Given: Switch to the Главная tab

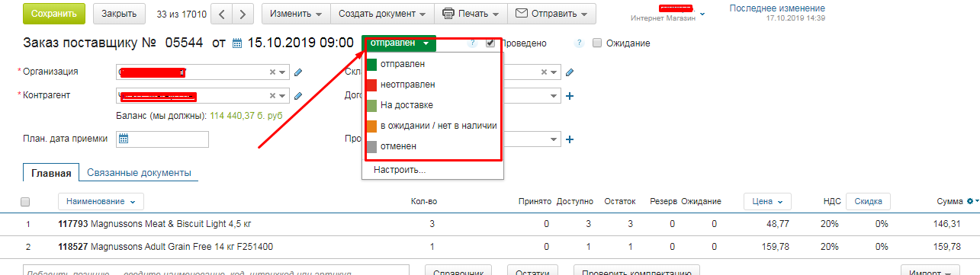Looking at the screenshot, I should click(x=51, y=173).
